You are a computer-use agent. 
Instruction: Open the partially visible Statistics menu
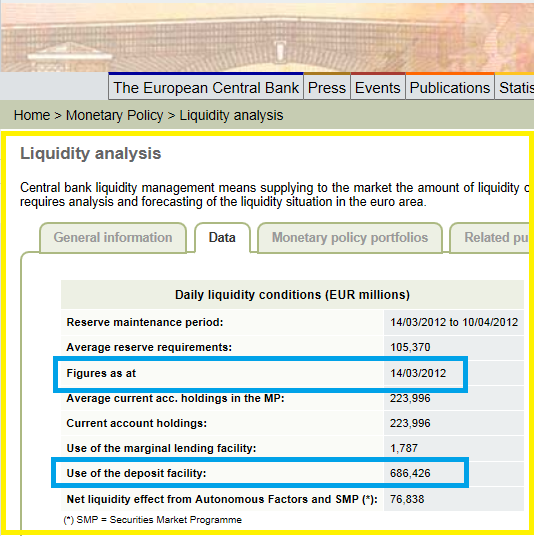(x=515, y=88)
